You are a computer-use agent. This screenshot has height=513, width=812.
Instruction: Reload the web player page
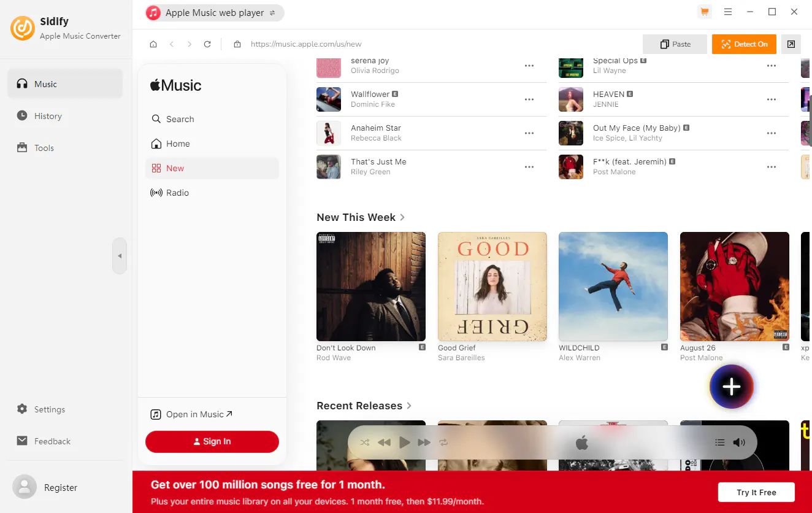207,44
